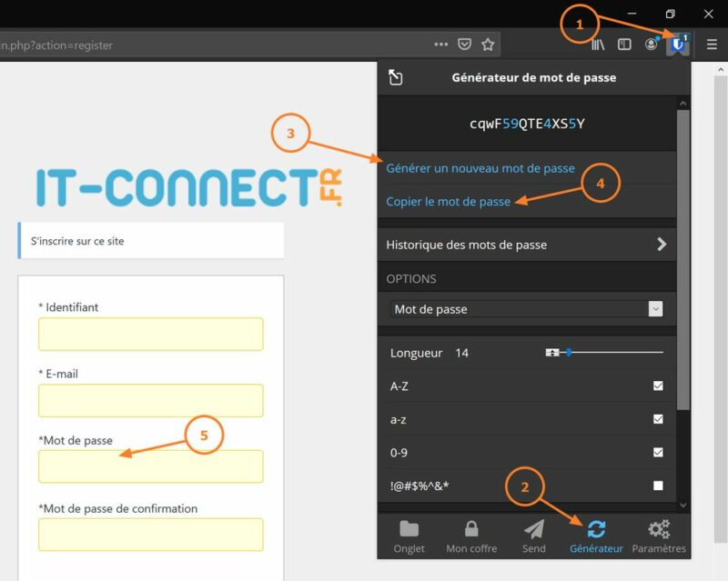Toggle the Firefox sidebar icon
The width and height of the screenshot is (728, 581).
coord(624,45)
